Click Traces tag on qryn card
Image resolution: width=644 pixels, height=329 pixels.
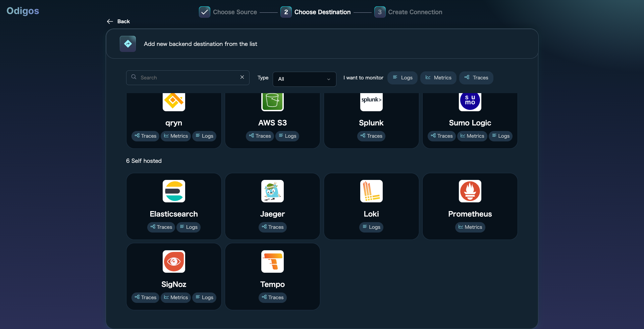[x=145, y=136]
